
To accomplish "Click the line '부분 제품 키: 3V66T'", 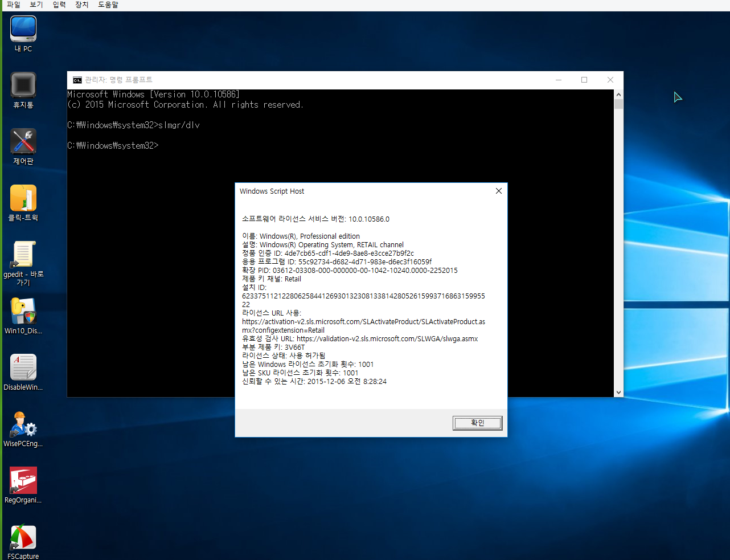I will [x=273, y=347].
